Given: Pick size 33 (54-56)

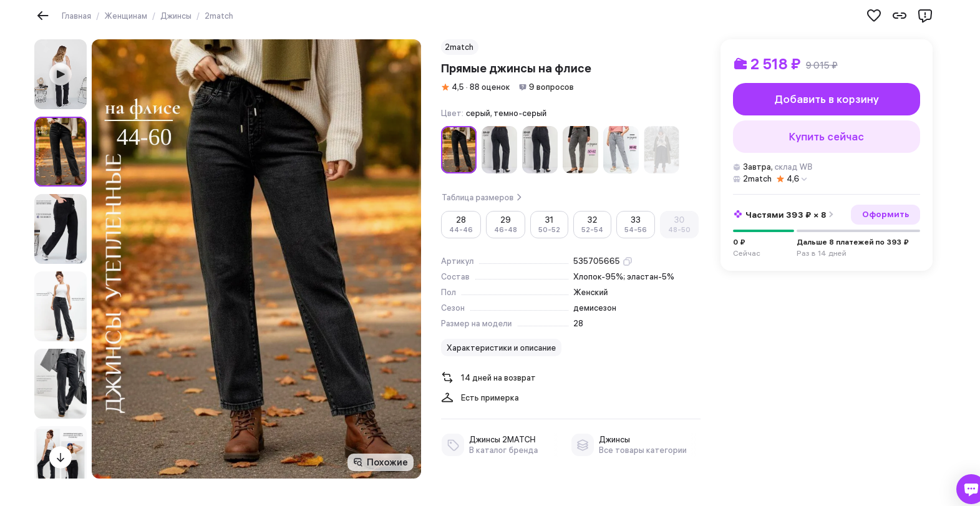Looking at the screenshot, I should click(635, 225).
